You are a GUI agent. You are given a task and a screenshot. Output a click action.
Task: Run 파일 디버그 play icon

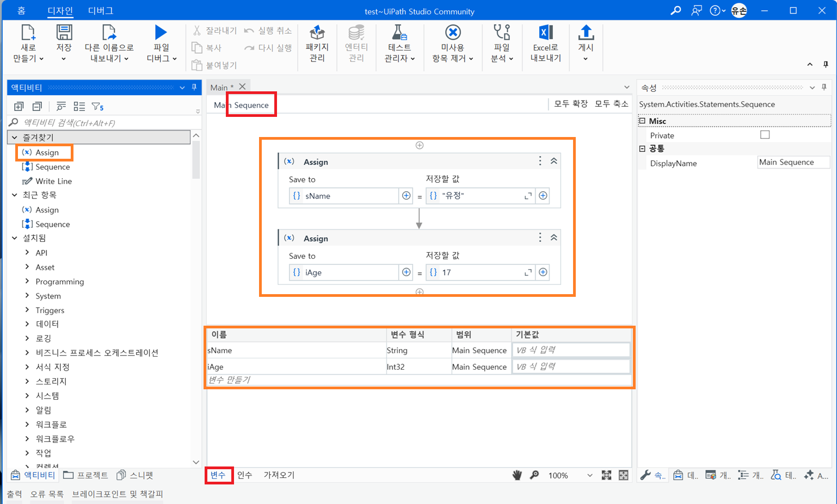pyautogui.click(x=161, y=33)
